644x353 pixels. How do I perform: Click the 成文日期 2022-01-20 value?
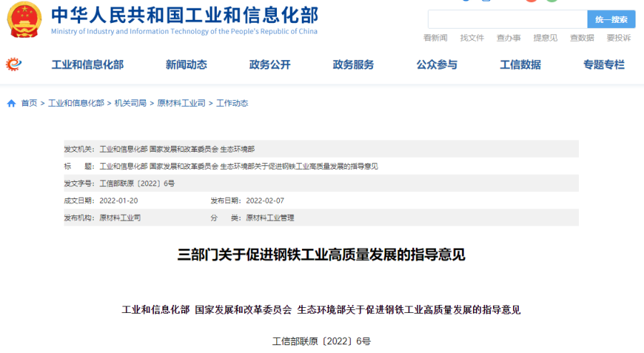point(119,201)
